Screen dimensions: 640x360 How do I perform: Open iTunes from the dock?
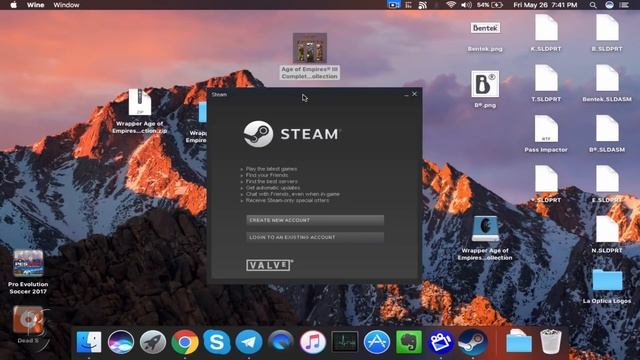[x=313, y=342]
